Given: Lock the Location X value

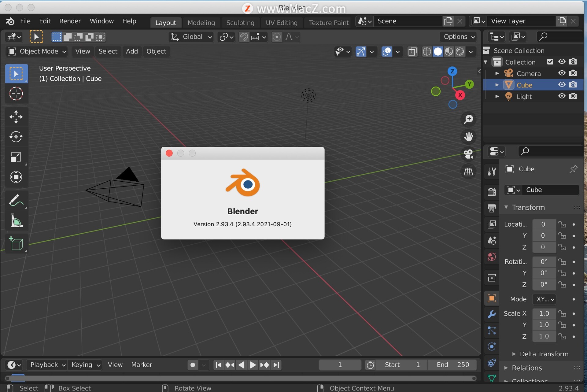Looking at the screenshot, I should pyautogui.click(x=562, y=224).
